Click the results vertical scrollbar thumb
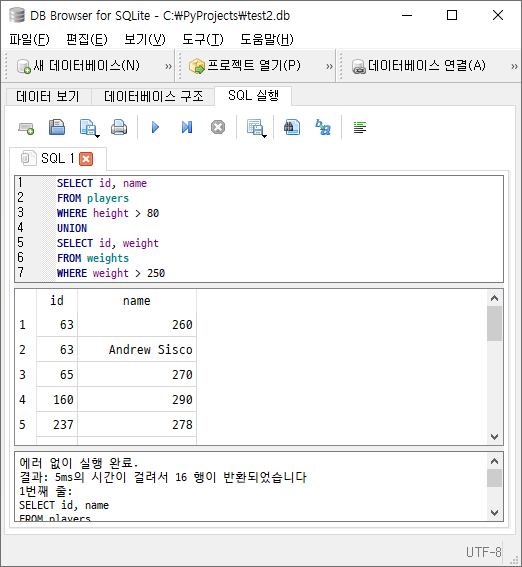Viewport: 522px width, 567px height. coord(495,324)
